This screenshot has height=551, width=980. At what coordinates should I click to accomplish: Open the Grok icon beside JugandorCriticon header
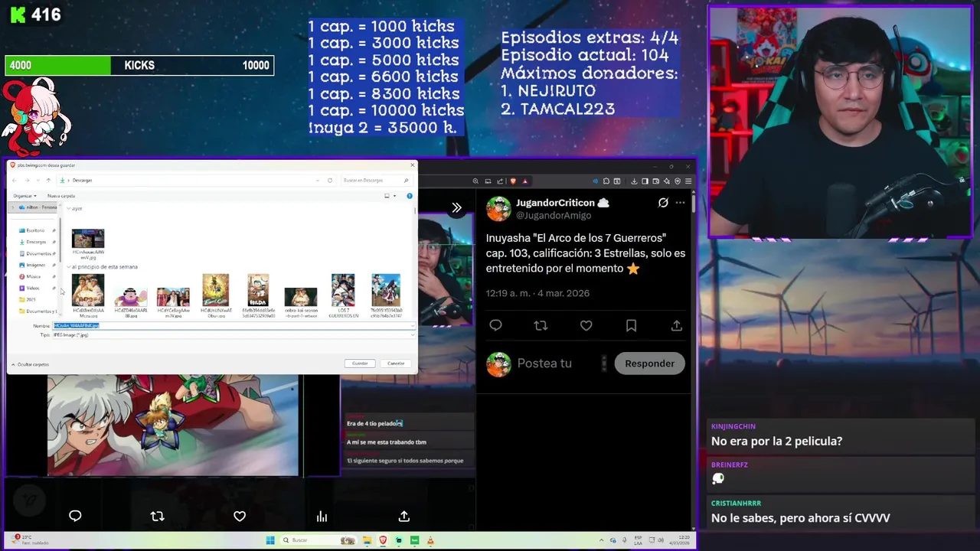[x=663, y=203]
